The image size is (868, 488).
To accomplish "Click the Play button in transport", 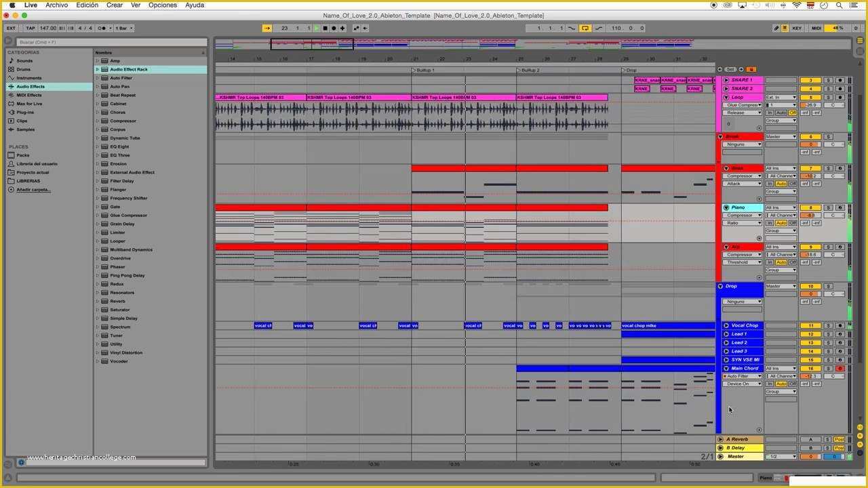I will [317, 28].
